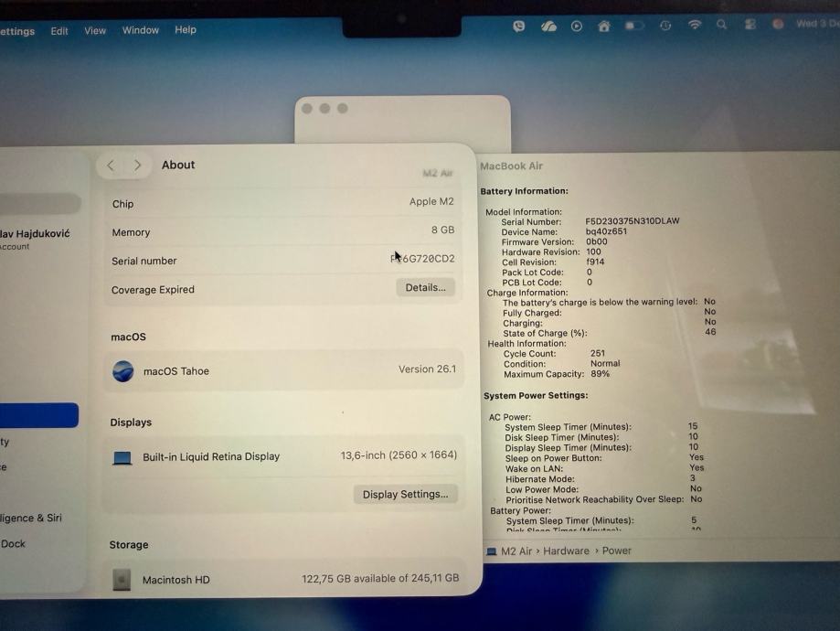Click the Cycle Count value 251
The image size is (840, 631).
click(597, 353)
